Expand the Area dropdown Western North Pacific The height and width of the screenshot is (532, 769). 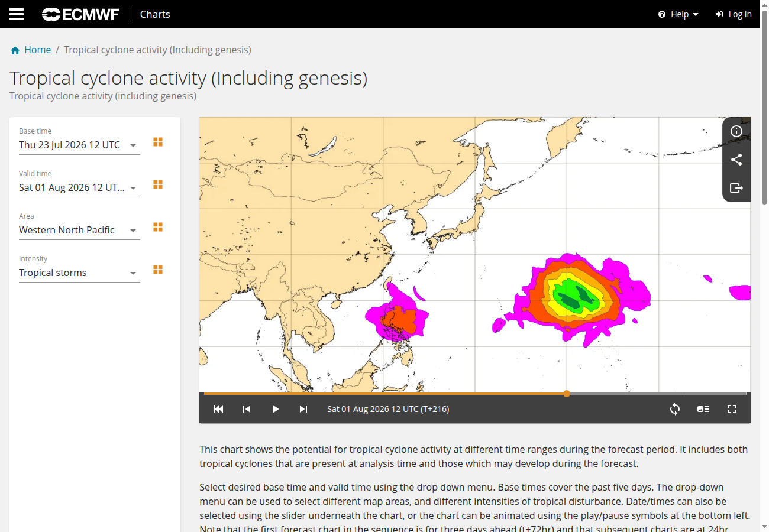point(79,230)
